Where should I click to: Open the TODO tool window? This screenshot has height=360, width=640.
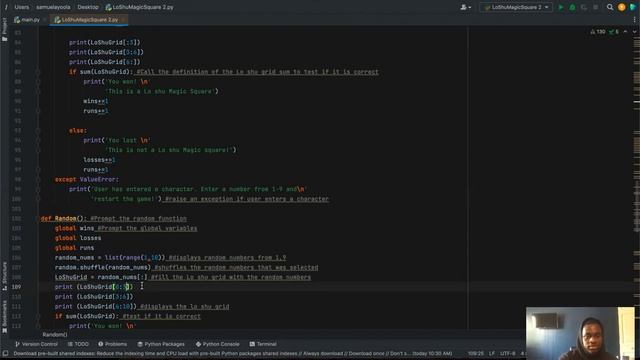tap(78, 344)
